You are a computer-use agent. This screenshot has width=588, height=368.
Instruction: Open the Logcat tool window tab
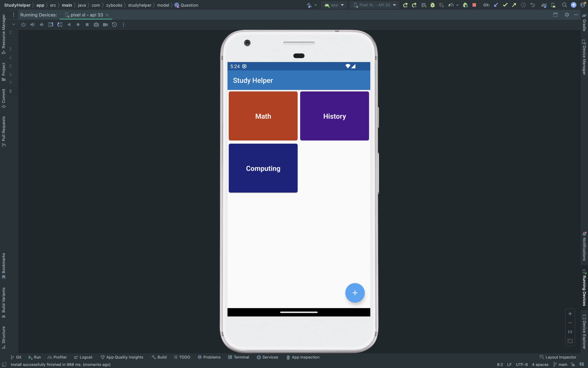click(83, 357)
